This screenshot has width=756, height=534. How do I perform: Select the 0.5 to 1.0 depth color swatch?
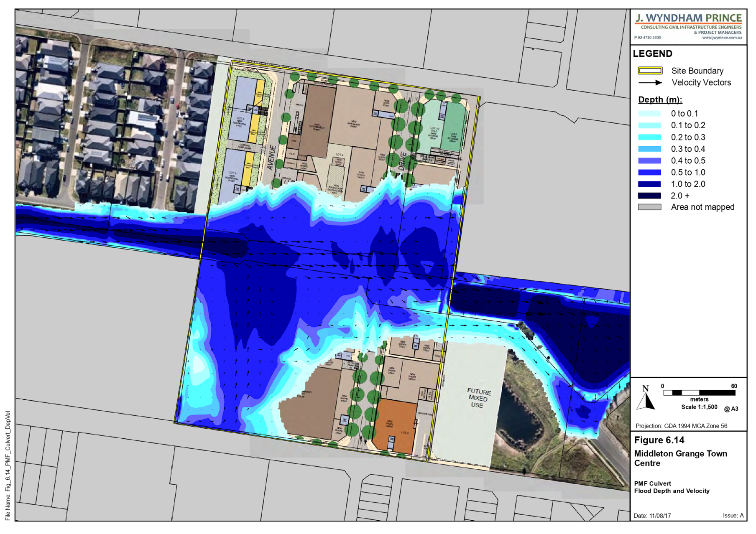click(649, 172)
